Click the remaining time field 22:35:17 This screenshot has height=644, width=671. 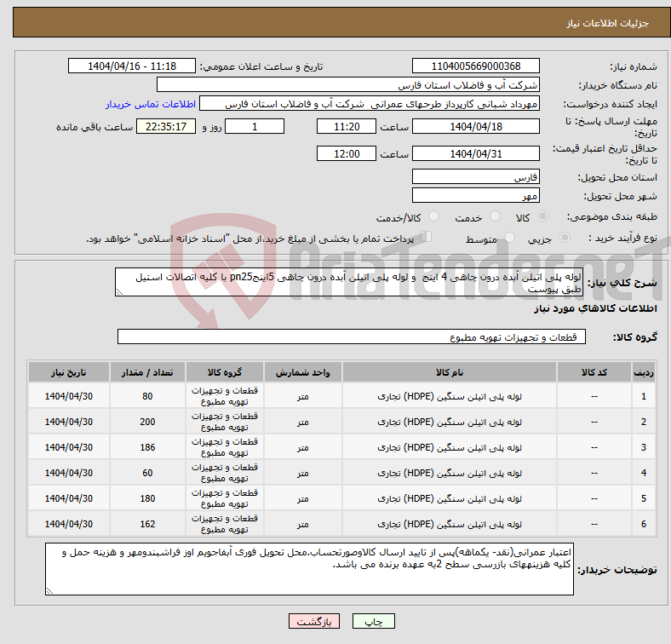point(166,127)
